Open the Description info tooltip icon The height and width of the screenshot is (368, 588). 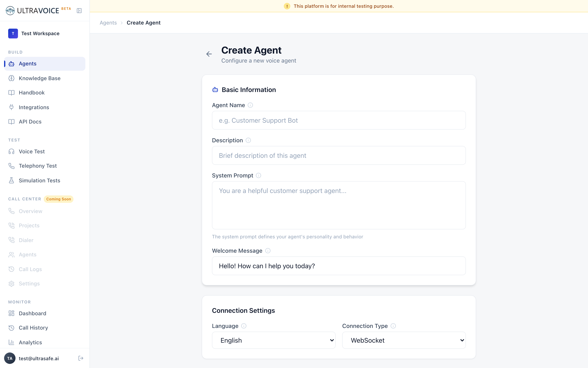pos(248,140)
